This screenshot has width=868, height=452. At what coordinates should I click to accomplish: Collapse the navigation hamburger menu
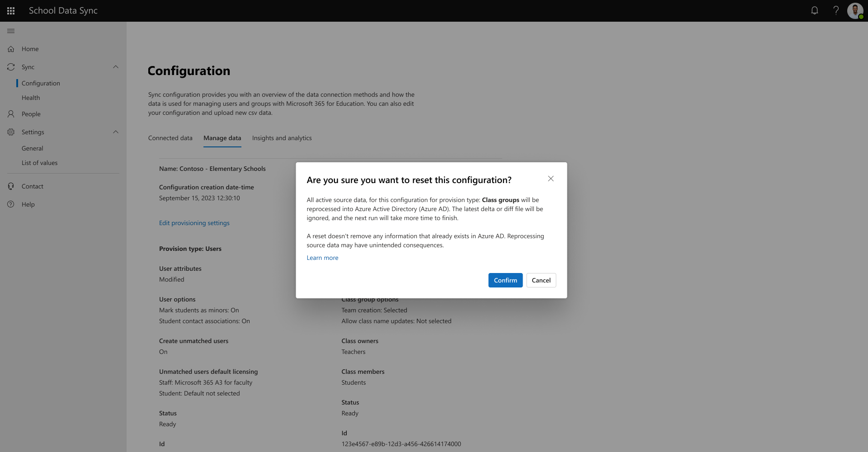pyautogui.click(x=11, y=31)
